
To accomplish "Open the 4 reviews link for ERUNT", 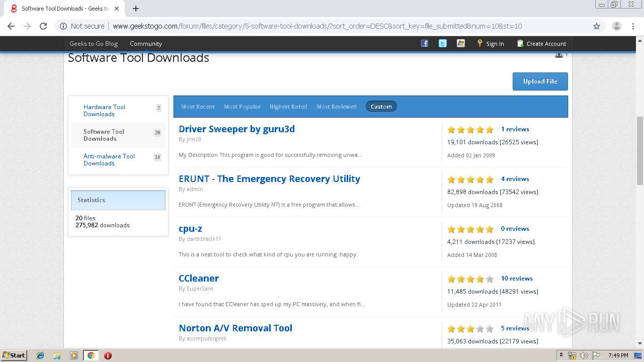I will pos(515,179).
